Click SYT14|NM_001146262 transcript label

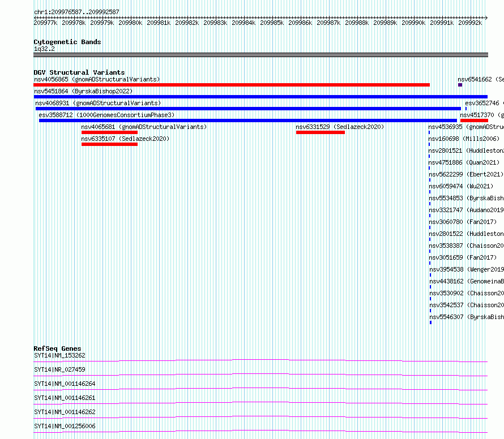pos(65,412)
